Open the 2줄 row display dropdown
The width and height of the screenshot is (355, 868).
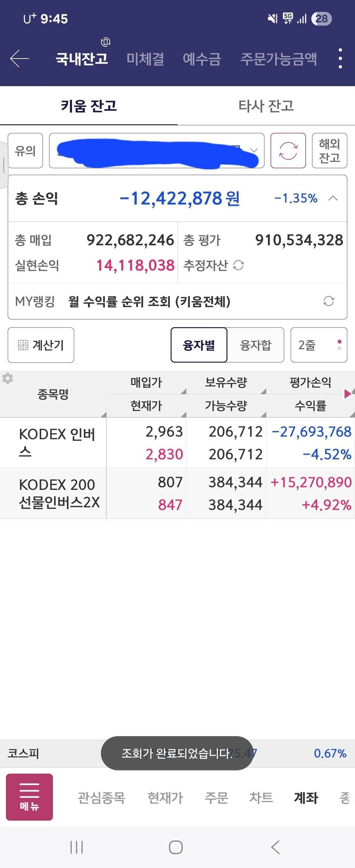319,346
